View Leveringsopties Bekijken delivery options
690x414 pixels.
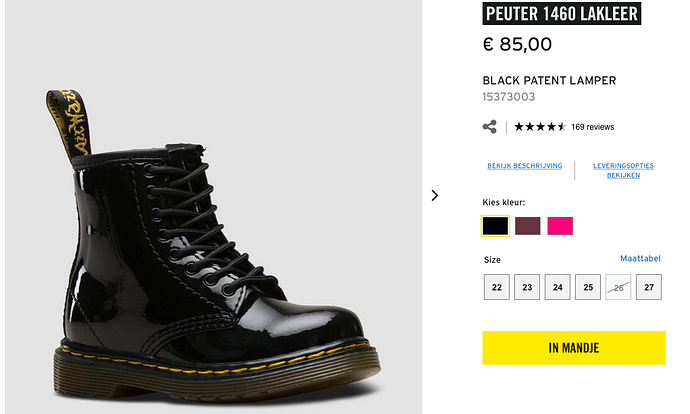623,170
